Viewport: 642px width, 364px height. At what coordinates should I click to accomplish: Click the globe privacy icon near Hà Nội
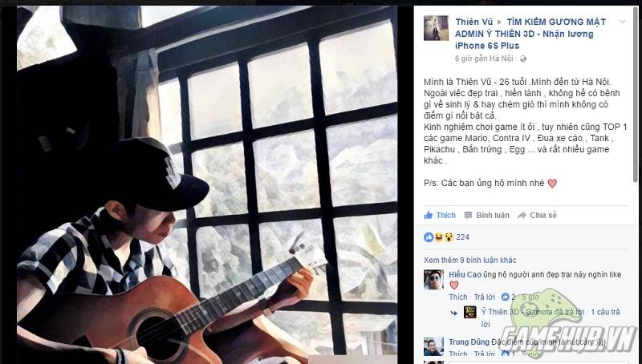[x=523, y=59]
